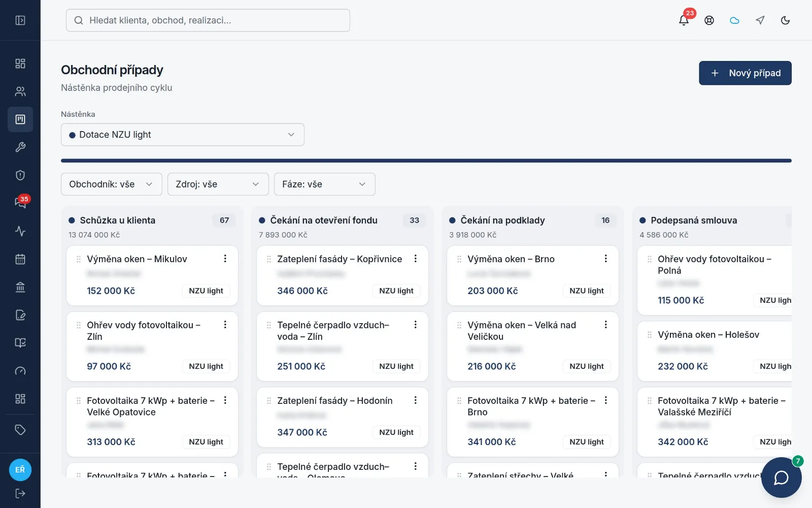Expand the Zdroj: vše filter
Viewport: 812px width, 508px height.
218,184
